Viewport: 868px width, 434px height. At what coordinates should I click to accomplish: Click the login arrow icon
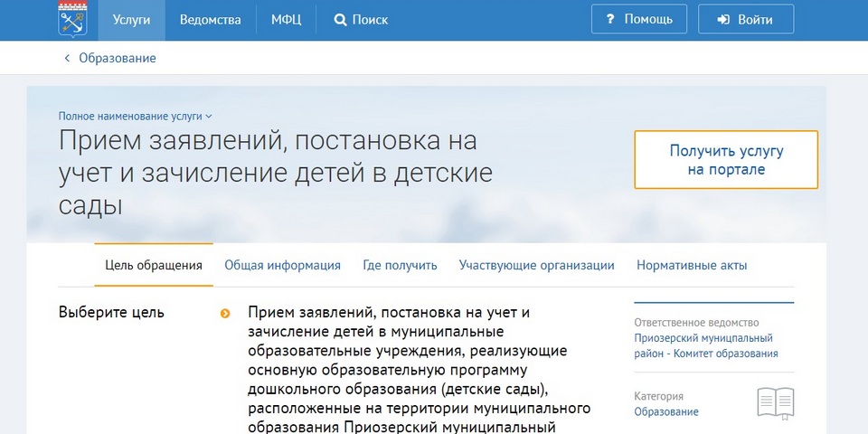click(x=723, y=19)
